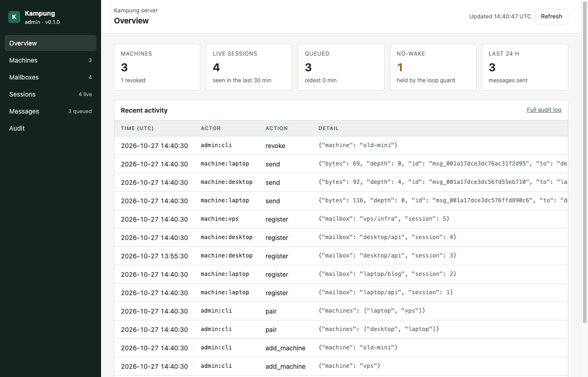Select the old-mini detail in the revoke row
Image resolution: width=588 pixels, height=377 pixels.
[x=358, y=145]
